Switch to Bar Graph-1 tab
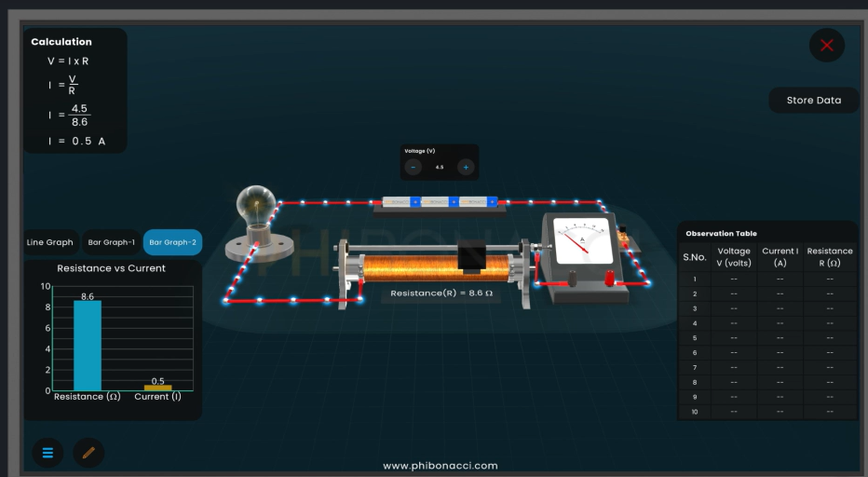Screen dimensions: 868x477 [x=112, y=242]
